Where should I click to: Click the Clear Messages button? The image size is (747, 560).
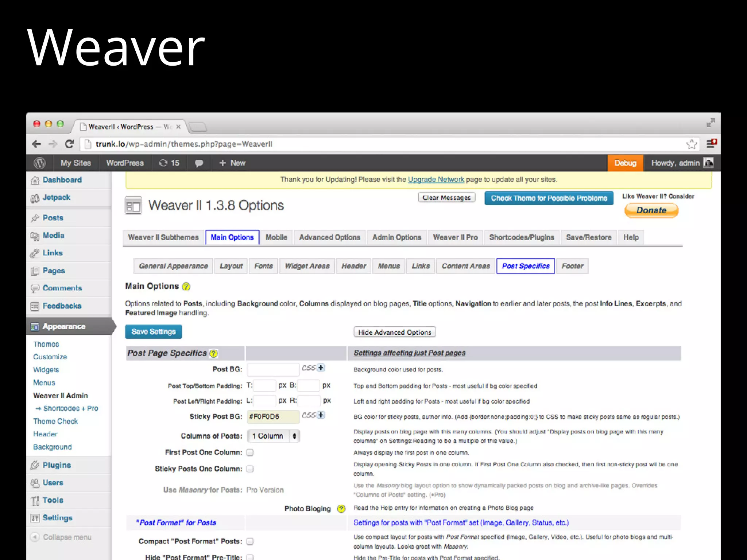pyautogui.click(x=446, y=198)
